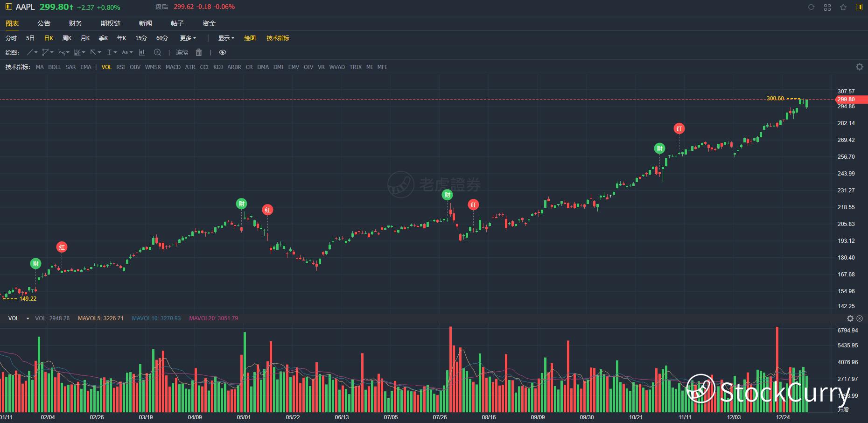
Task: Switch to the 期权链 options chain tab
Action: [111, 23]
